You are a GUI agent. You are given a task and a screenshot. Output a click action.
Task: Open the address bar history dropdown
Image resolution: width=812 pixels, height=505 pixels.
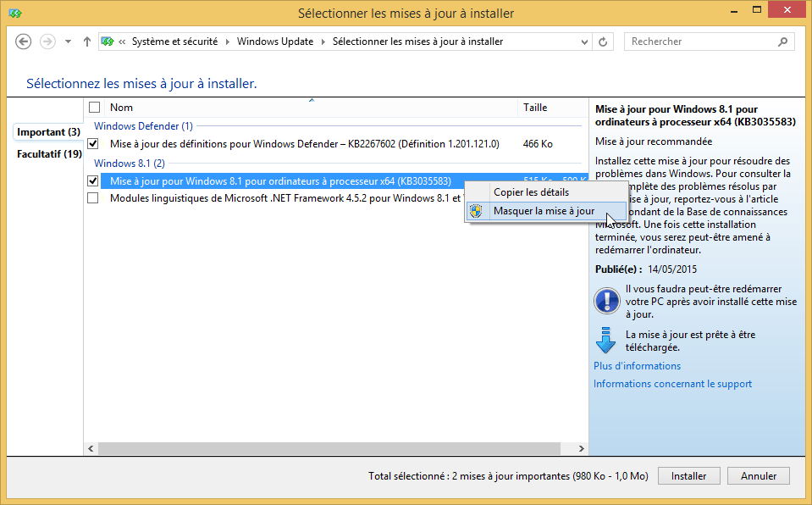tap(584, 42)
